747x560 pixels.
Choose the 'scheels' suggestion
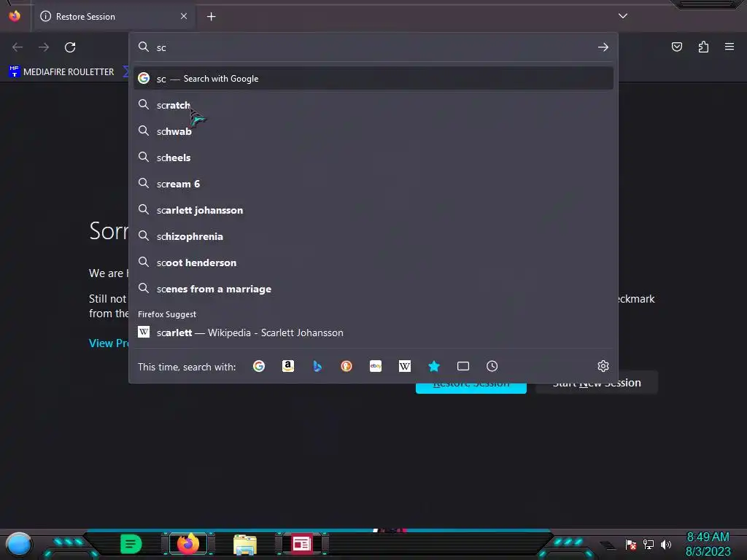pyautogui.click(x=373, y=157)
